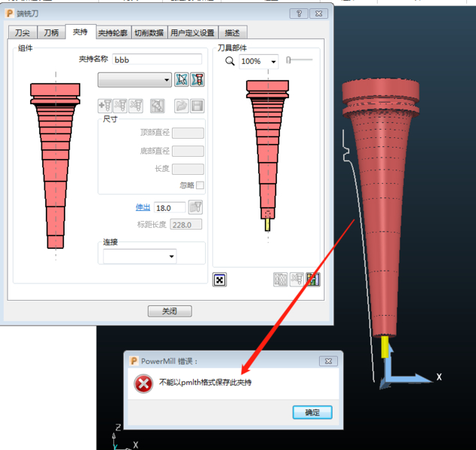This screenshot has width=476, height=450.
Task: Click the 底部直径 input field
Action: (188, 151)
